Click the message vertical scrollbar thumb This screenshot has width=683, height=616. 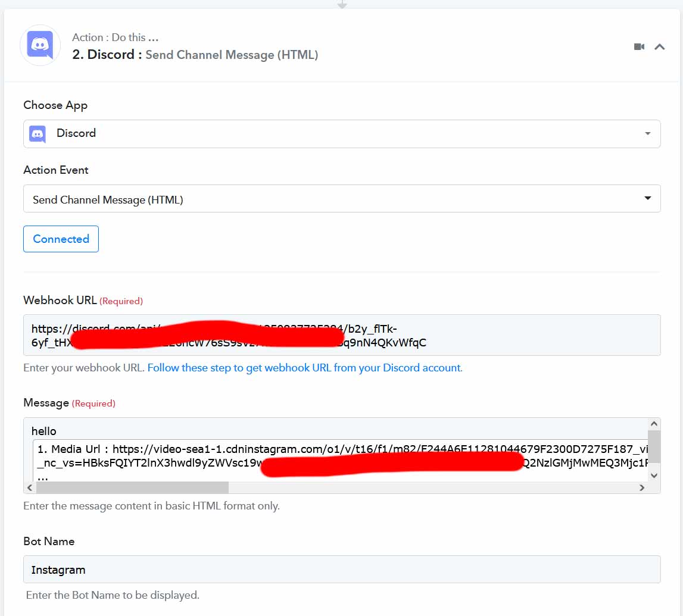click(x=654, y=446)
